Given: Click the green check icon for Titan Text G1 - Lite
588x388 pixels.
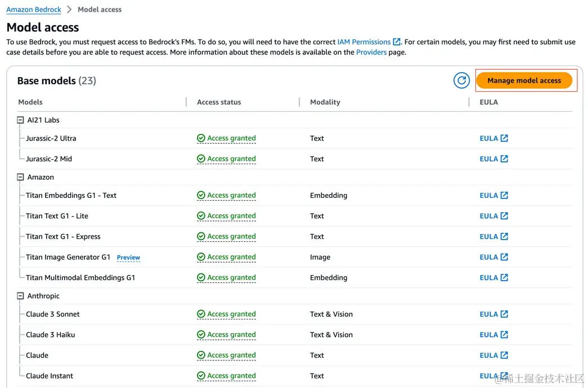Looking at the screenshot, I should [x=201, y=216].
